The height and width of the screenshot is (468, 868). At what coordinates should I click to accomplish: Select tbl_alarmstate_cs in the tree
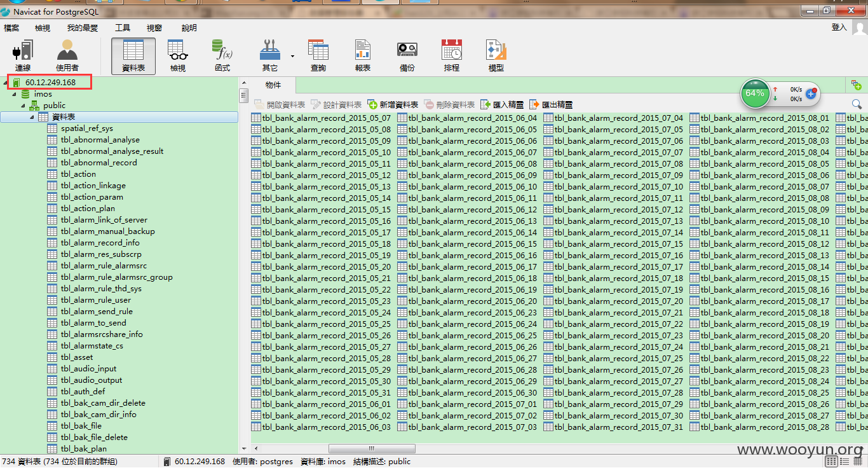92,346
